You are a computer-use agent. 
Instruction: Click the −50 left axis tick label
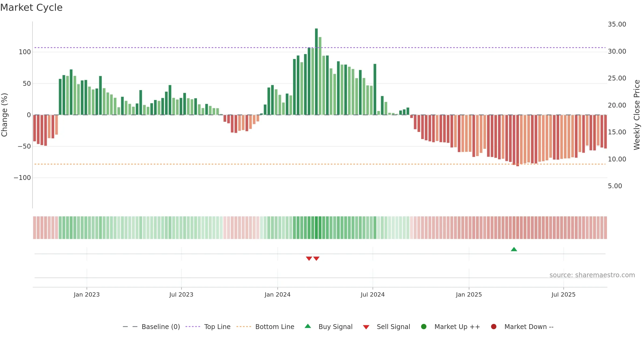[x=24, y=146]
